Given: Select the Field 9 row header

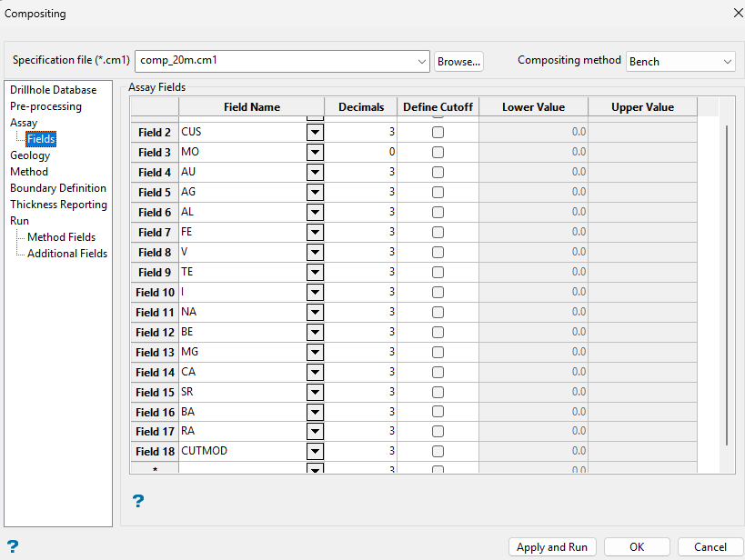Looking at the screenshot, I should 155,272.
